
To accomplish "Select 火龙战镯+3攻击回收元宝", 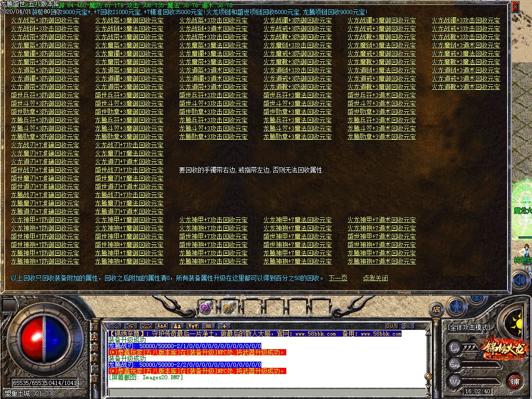I will (465, 20).
